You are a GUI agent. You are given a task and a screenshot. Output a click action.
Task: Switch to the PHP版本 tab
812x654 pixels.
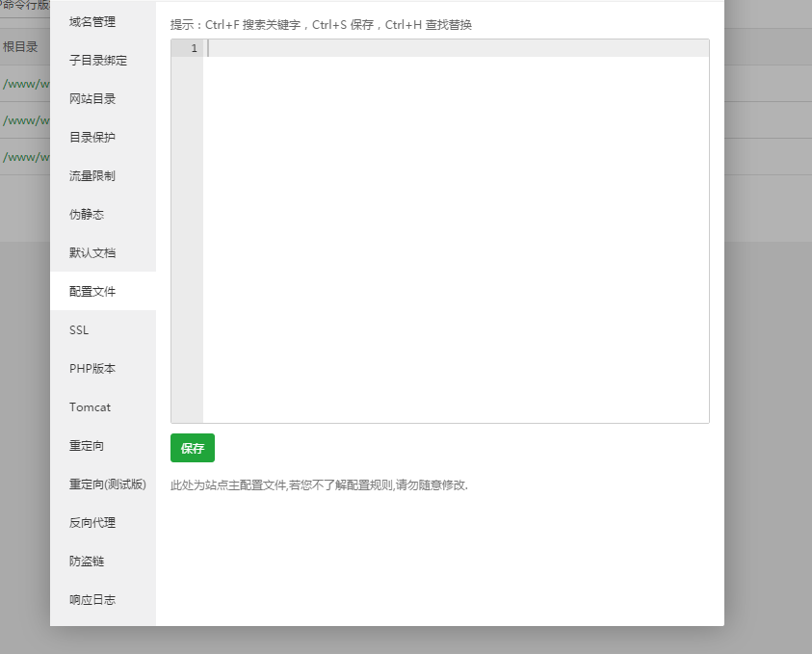coord(102,368)
